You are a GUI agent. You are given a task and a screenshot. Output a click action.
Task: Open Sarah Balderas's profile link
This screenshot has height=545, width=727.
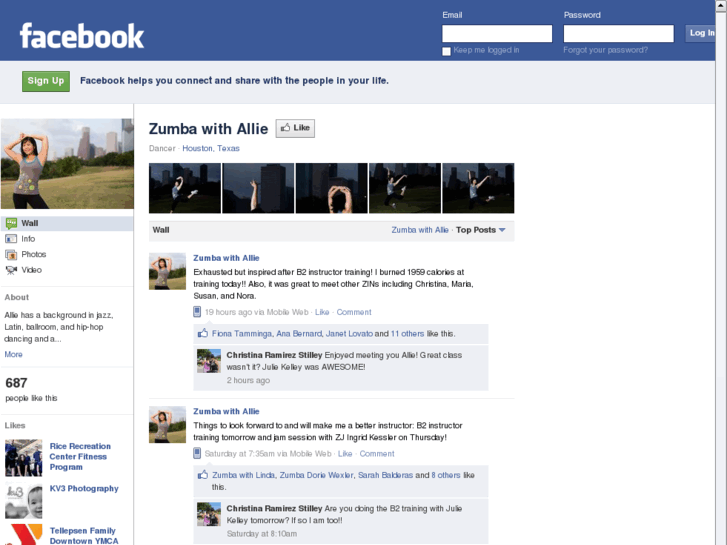click(385, 475)
